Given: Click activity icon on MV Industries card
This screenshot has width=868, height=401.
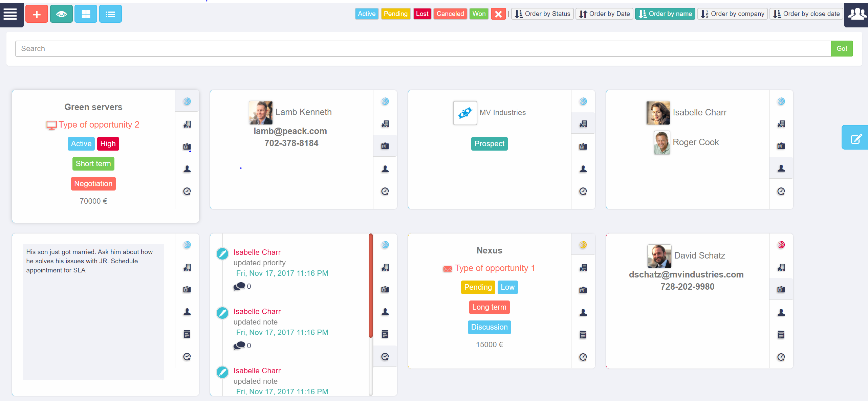Looking at the screenshot, I should pos(583,192).
